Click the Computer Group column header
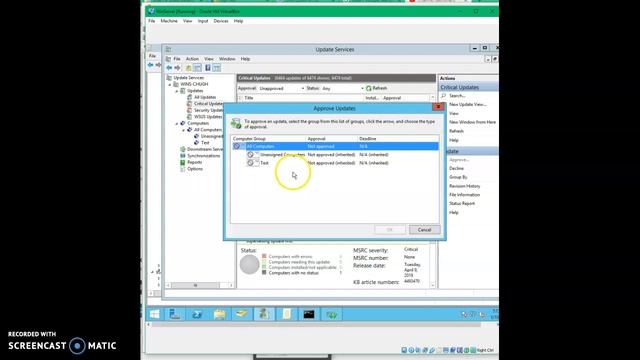The image size is (640, 360). (268, 139)
